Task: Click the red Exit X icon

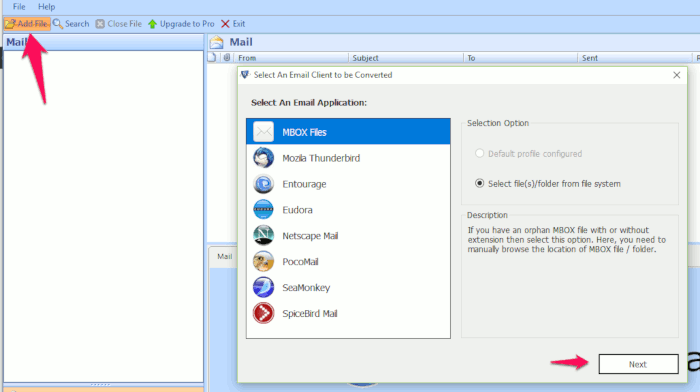Action: click(225, 24)
